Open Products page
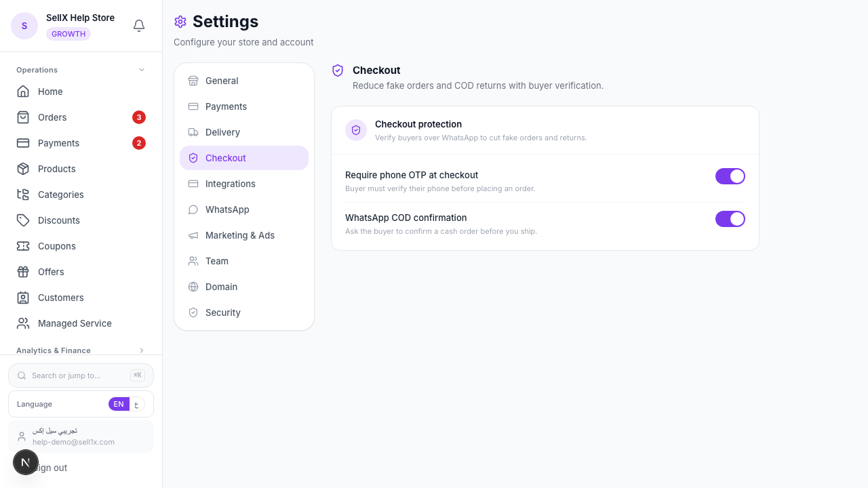Image resolution: width=868 pixels, height=488 pixels. click(x=81, y=169)
